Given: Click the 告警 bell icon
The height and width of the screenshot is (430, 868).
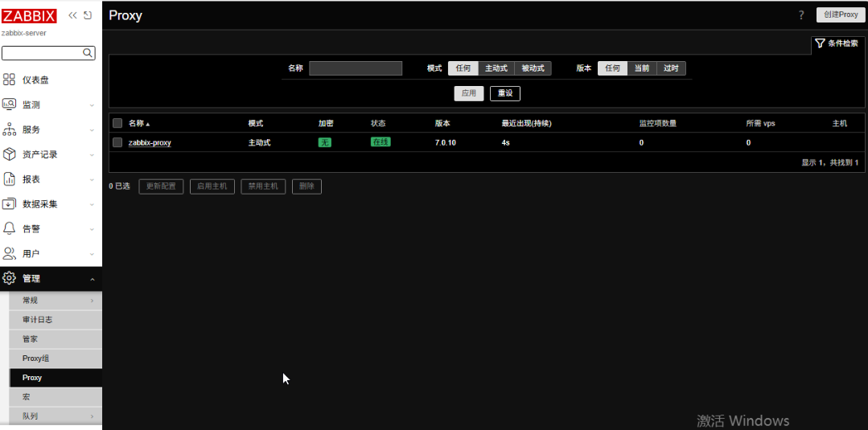Looking at the screenshot, I should click(10, 228).
